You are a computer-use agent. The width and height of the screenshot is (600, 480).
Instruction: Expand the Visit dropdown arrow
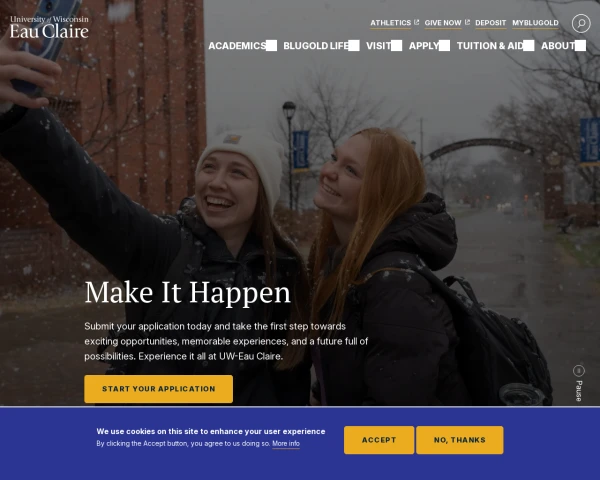(x=396, y=46)
